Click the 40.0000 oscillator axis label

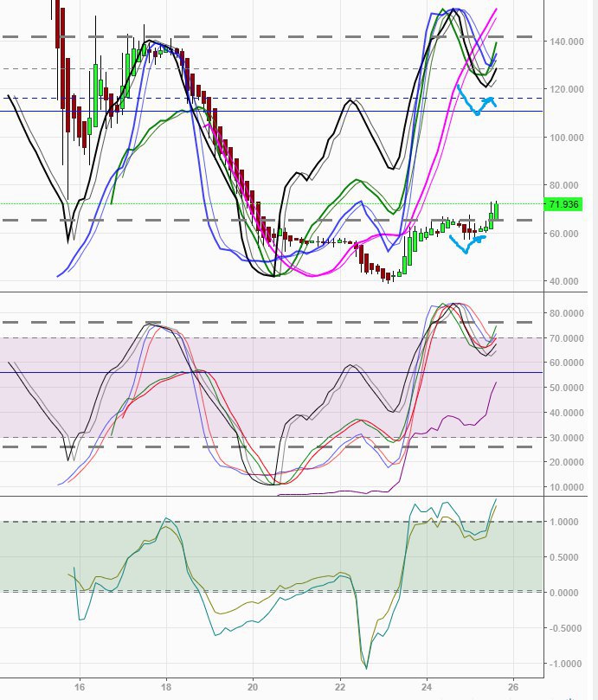[x=566, y=413]
